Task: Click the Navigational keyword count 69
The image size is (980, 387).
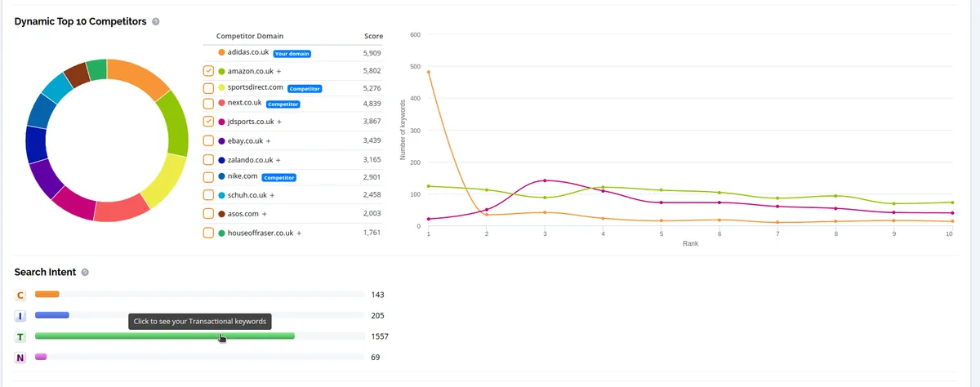Action: point(376,357)
